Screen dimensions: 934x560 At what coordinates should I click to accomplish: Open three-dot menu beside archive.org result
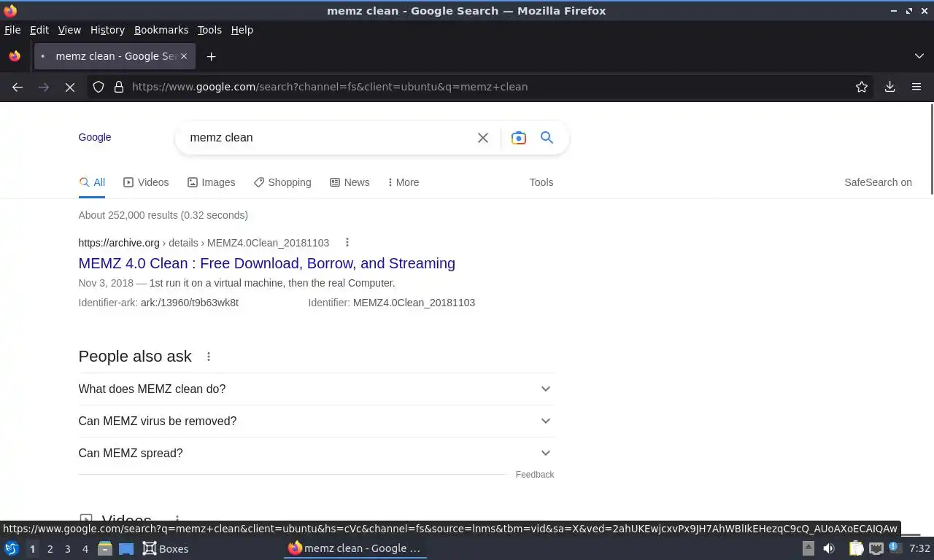pyautogui.click(x=347, y=242)
